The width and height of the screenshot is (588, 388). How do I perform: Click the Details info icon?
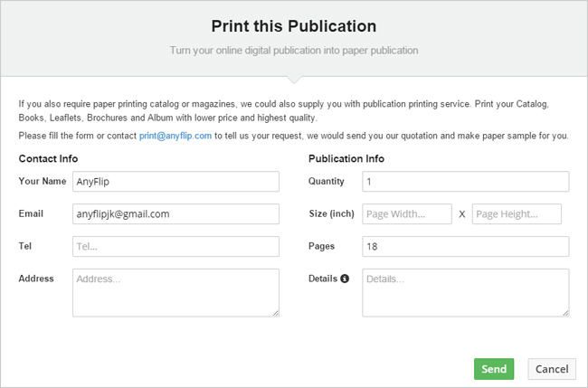point(345,279)
